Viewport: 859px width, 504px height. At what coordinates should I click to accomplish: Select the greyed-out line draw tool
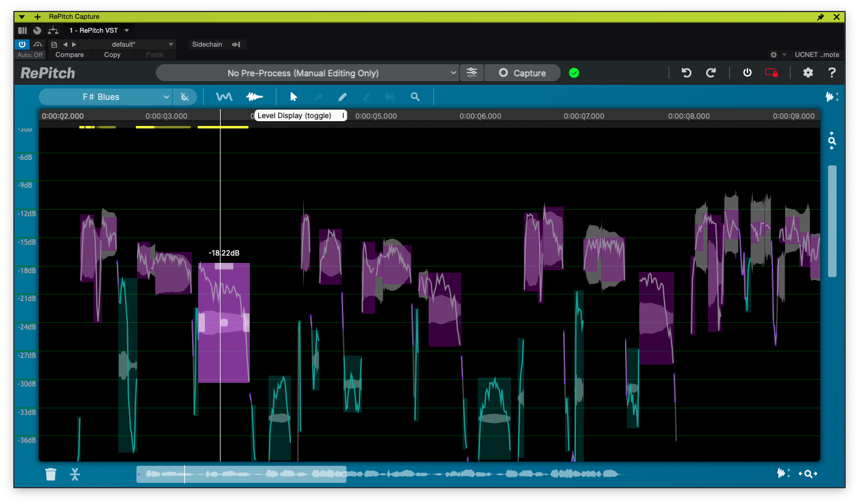coord(367,97)
